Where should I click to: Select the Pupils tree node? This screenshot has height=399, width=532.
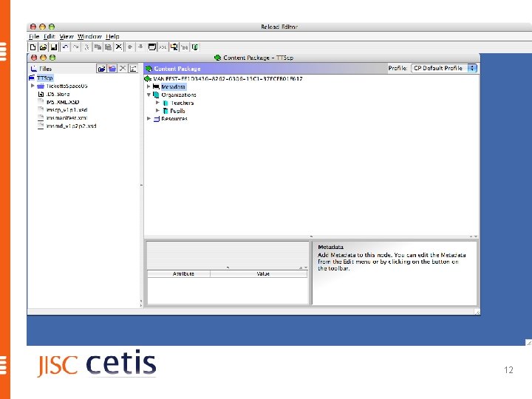tap(177, 111)
